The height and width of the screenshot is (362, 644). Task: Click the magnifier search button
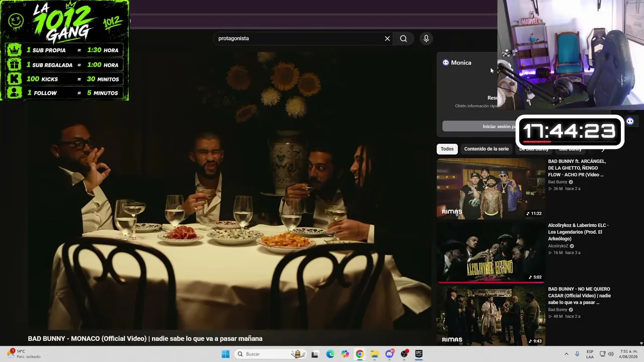404,39
